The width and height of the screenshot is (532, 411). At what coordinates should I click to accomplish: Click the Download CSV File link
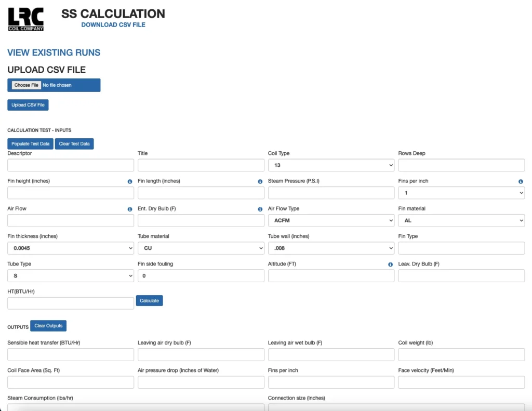pyautogui.click(x=113, y=25)
